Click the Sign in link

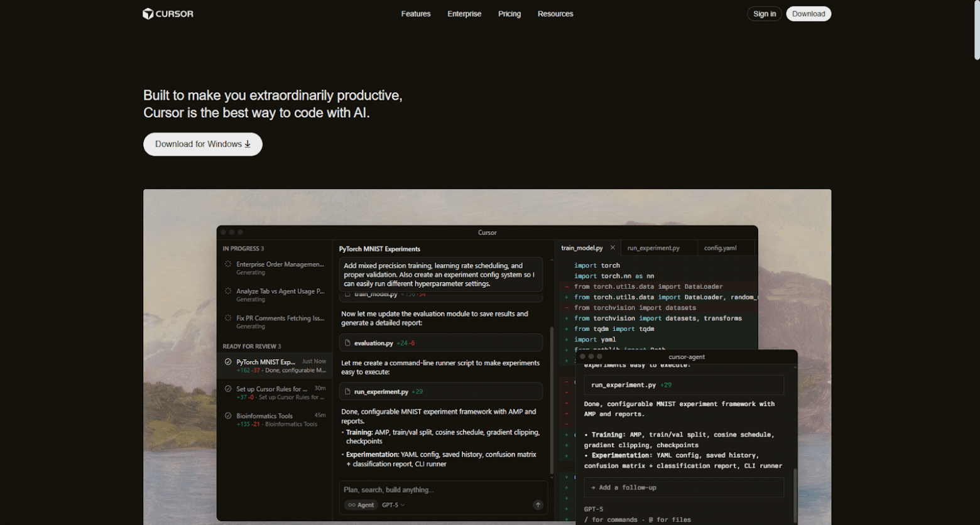(764, 13)
